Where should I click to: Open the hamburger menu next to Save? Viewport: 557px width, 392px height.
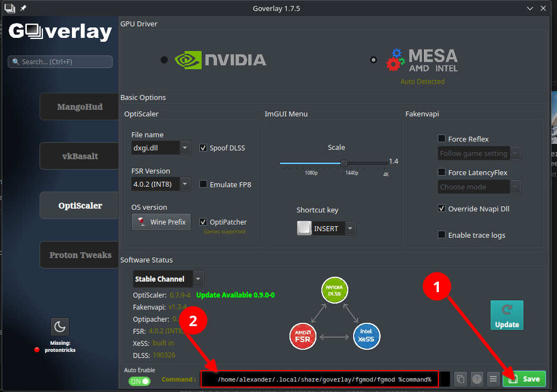coord(493,379)
